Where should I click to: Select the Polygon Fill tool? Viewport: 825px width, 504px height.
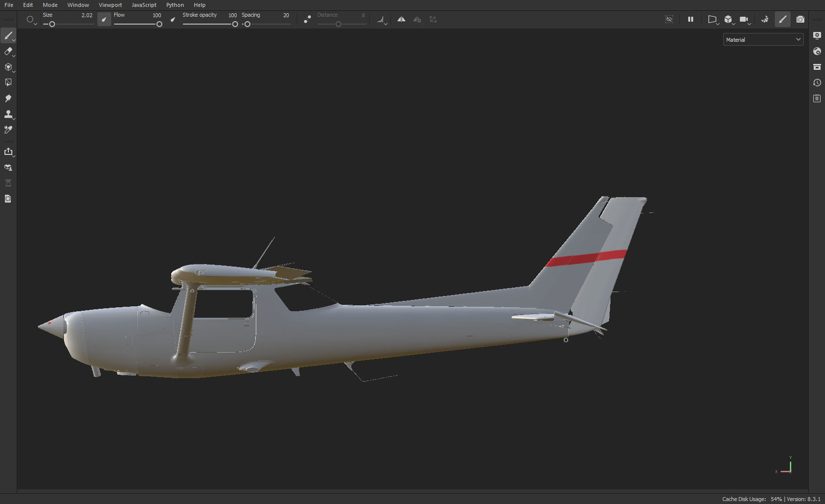point(9,82)
